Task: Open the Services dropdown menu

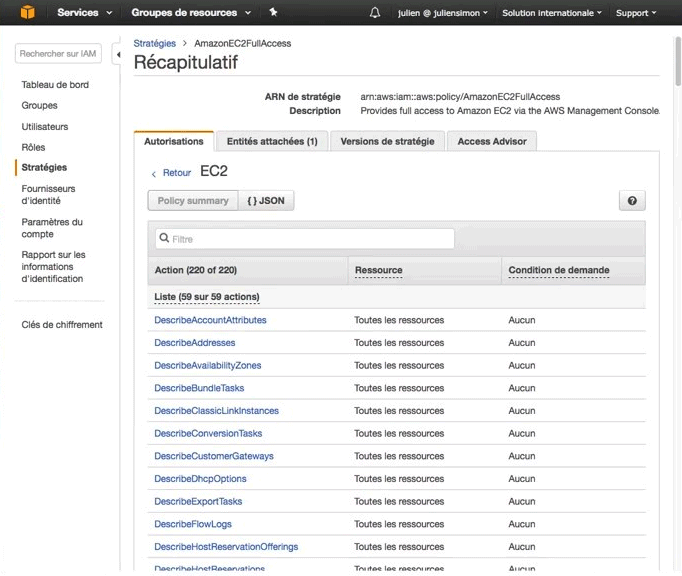Action: point(84,13)
